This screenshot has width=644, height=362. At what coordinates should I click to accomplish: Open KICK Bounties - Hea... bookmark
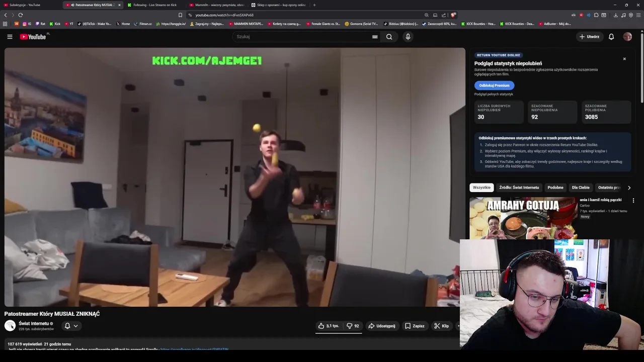pyautogui.click(x=478, y=24)
